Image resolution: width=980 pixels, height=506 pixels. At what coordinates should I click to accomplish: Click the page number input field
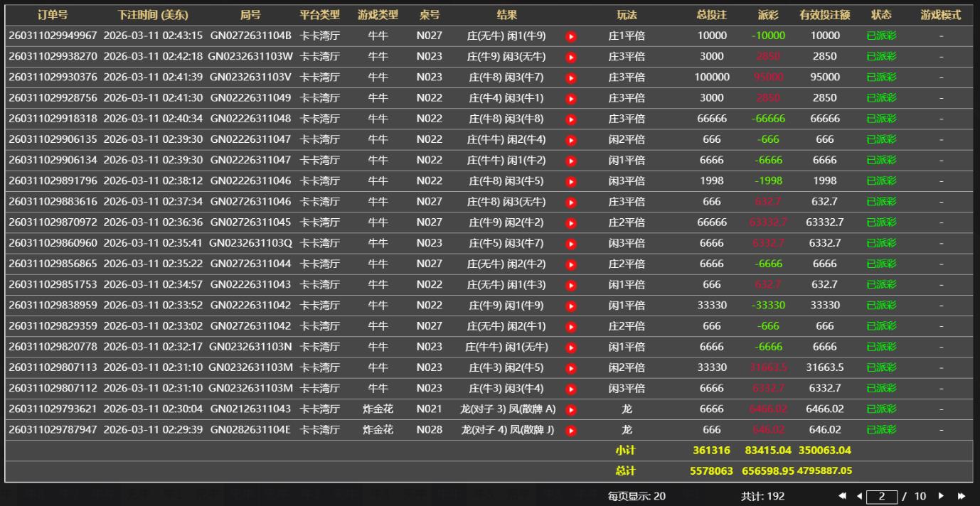[882, 496]
